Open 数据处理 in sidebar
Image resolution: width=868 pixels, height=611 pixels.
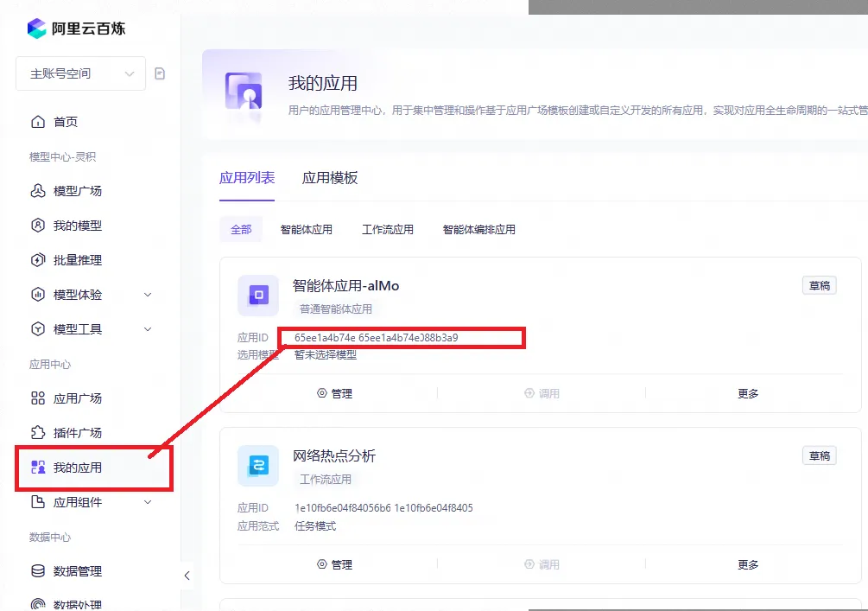[67, 604]
